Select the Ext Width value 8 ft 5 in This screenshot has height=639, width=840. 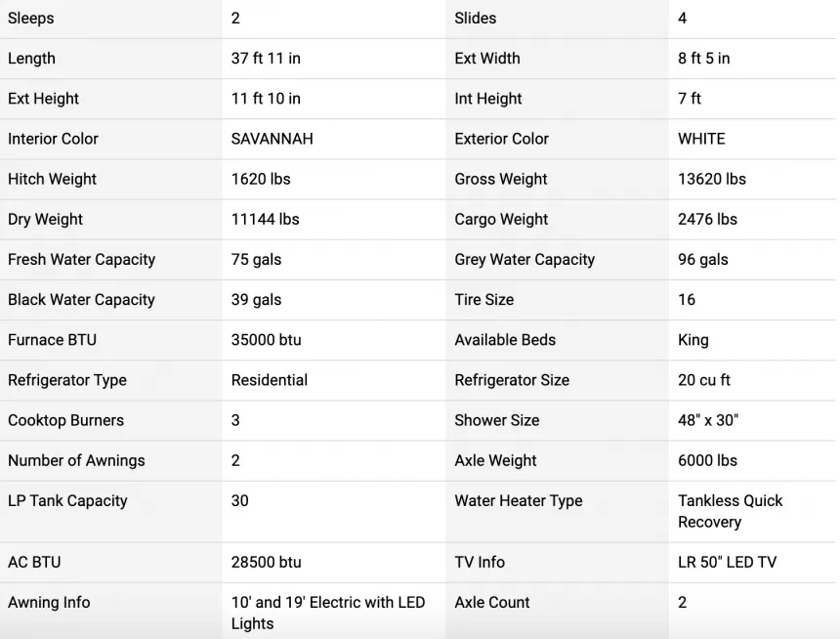pyautogui.click(x=703, y=59)
